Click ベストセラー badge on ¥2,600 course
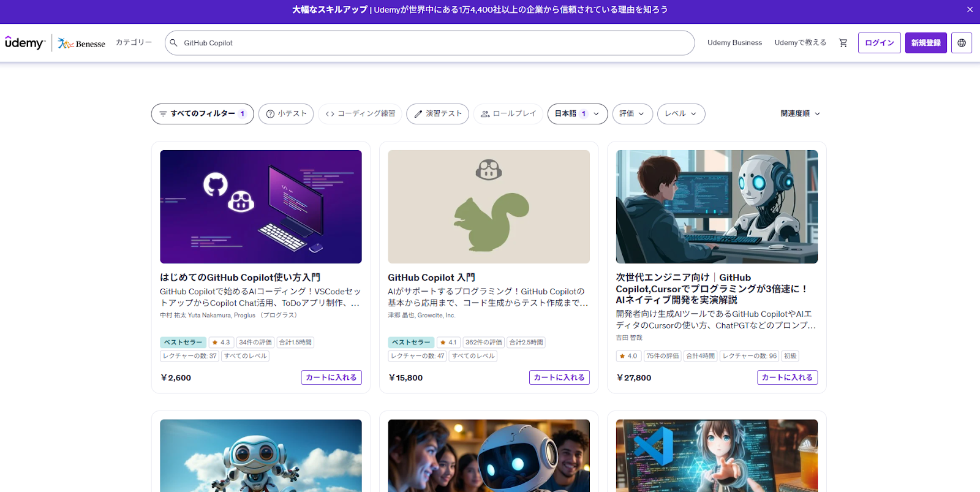This screenshot has height=492, width=980. pyautogui.click(x=183, y=343)
